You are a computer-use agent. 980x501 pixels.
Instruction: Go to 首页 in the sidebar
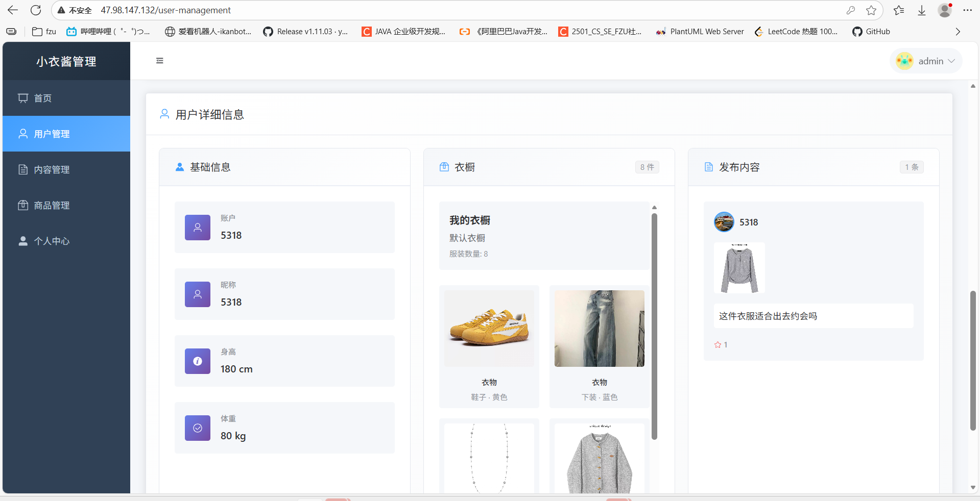(x=66, y=98)
